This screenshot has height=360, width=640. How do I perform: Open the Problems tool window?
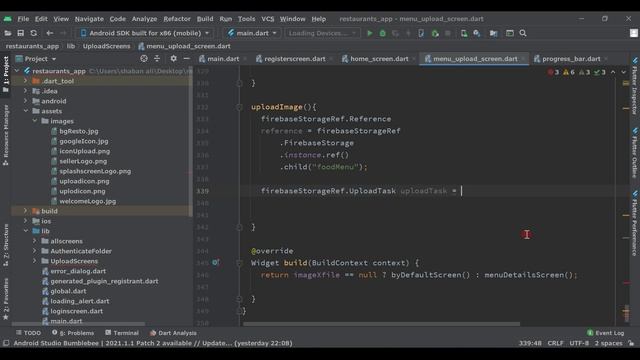(x=73, y=333)
